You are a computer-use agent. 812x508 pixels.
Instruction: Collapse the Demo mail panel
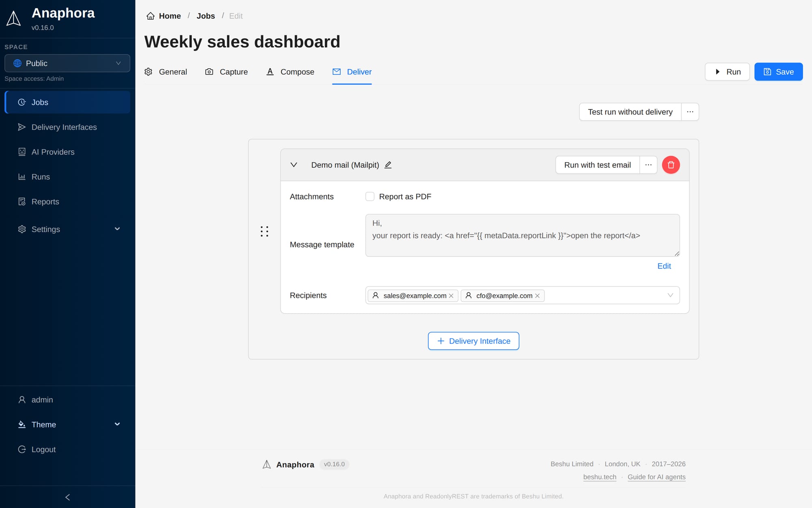click(294, 165)
